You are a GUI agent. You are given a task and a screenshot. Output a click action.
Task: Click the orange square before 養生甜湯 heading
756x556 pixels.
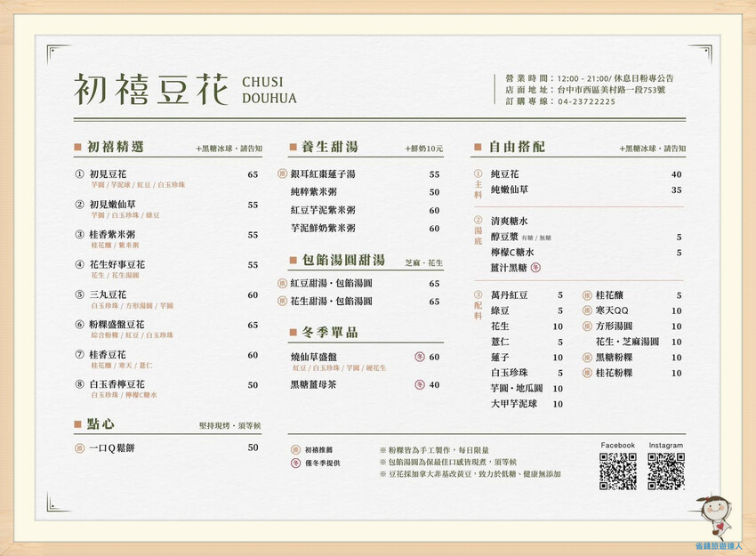pyautogui.click(x=293, y=147)
